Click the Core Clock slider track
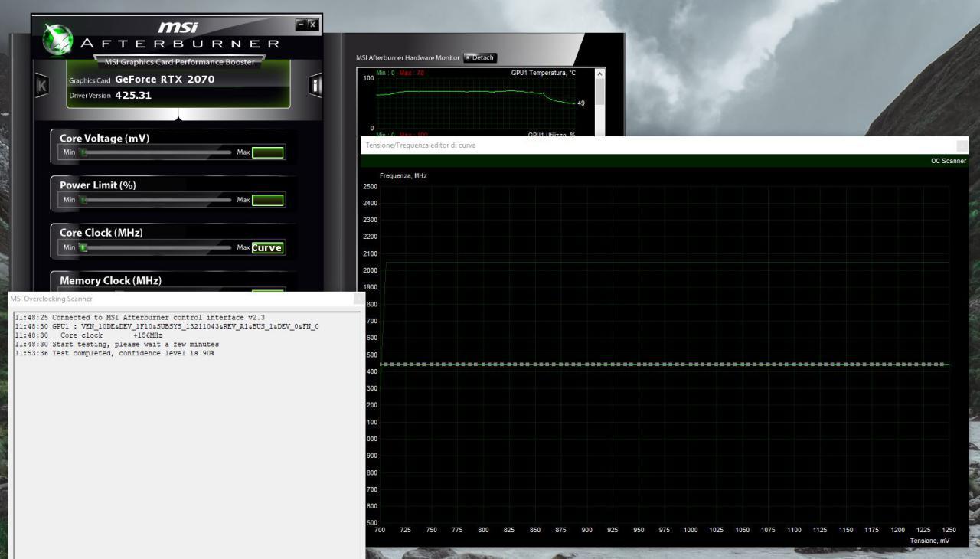The width and height of the screenshot is (980, 559). pyautogui.click(x=156, y=247)
